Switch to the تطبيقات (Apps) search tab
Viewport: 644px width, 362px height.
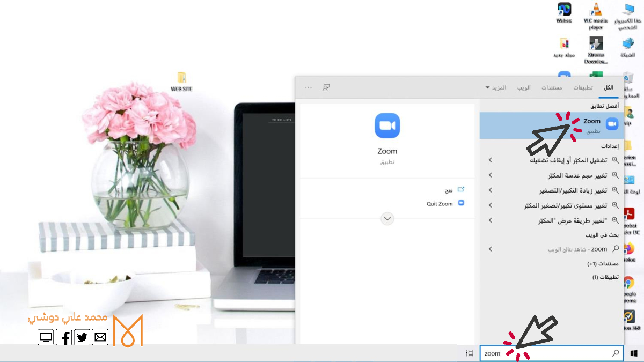(x=582, y=87)
